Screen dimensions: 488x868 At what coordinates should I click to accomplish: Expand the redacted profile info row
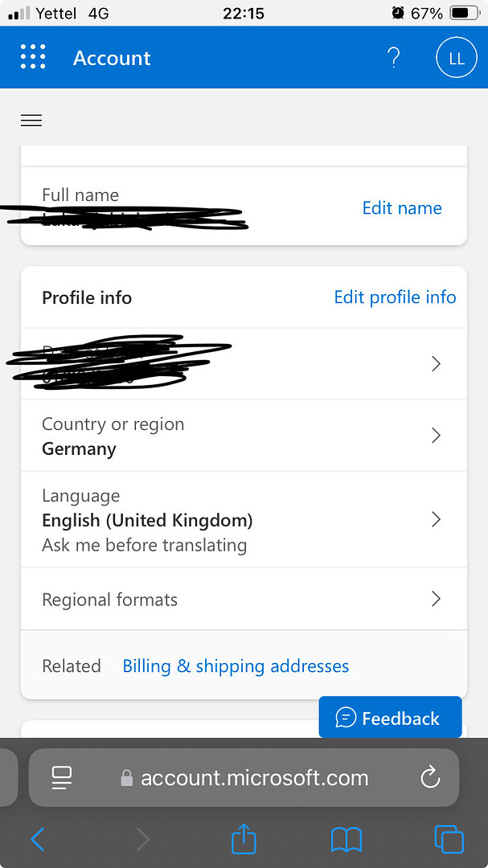coord(436,364)
